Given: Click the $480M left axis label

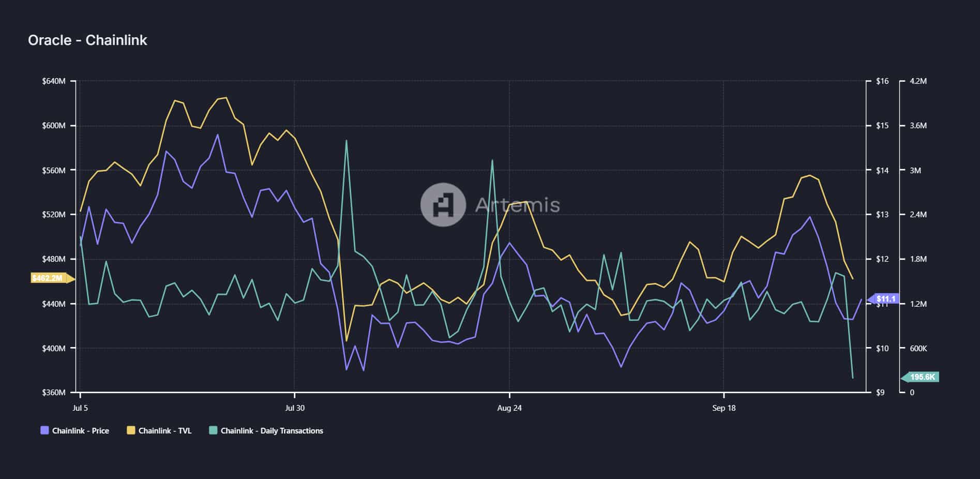Looking at the screenshot, I should coord(54,259).
